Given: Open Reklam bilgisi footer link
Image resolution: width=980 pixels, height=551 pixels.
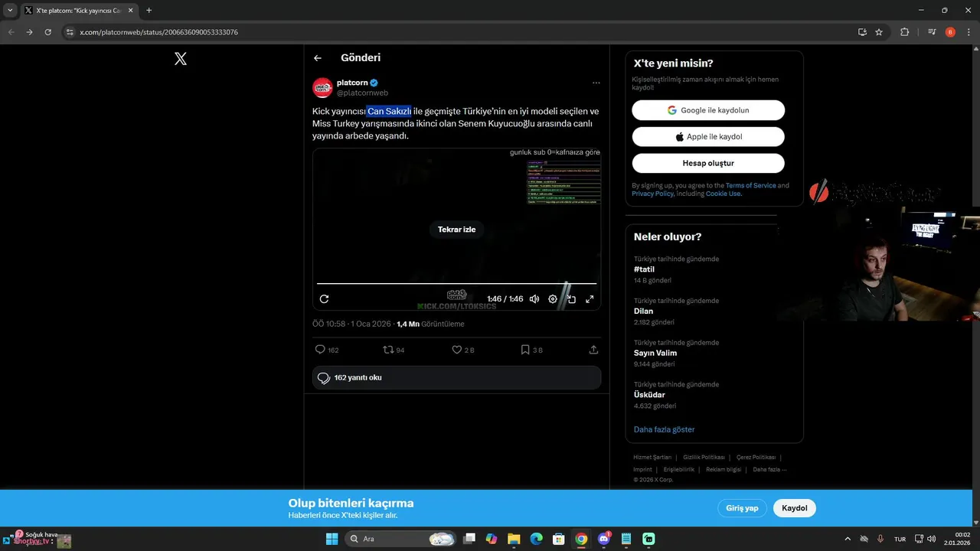Looking at the screenshot, I should (724, 469).
